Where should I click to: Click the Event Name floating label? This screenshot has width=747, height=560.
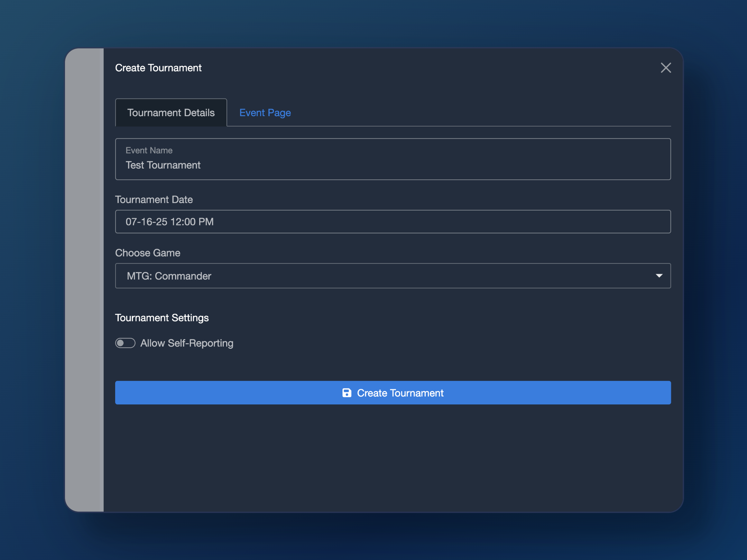coord(149,150)
